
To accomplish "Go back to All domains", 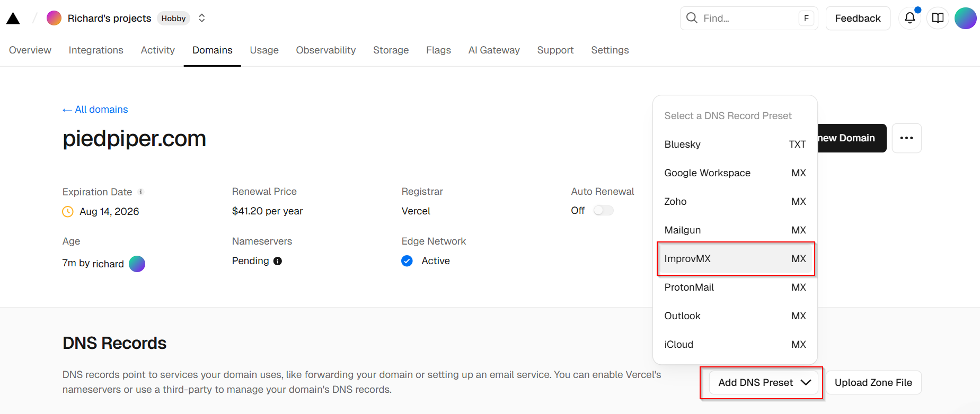I will pos(95,110).
